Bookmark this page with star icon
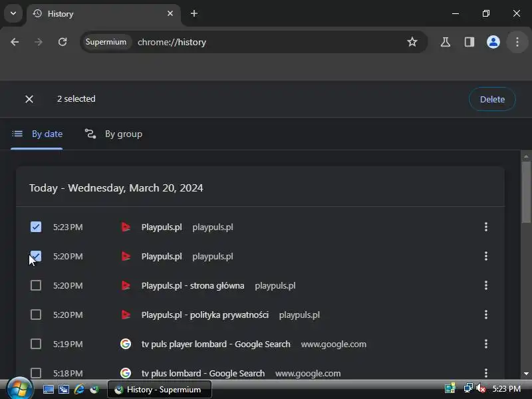 point(412,42)
